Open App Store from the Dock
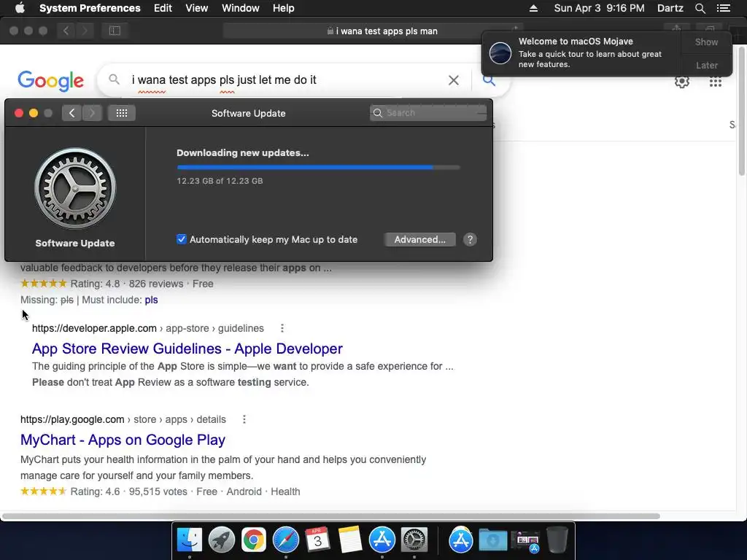This screenshot has width=747, height=560. (382, 540)
